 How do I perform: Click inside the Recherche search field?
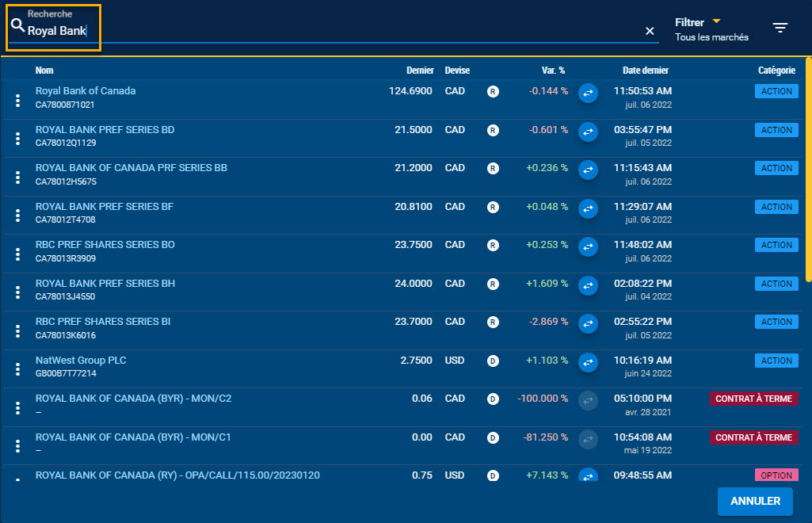(317, 32)
